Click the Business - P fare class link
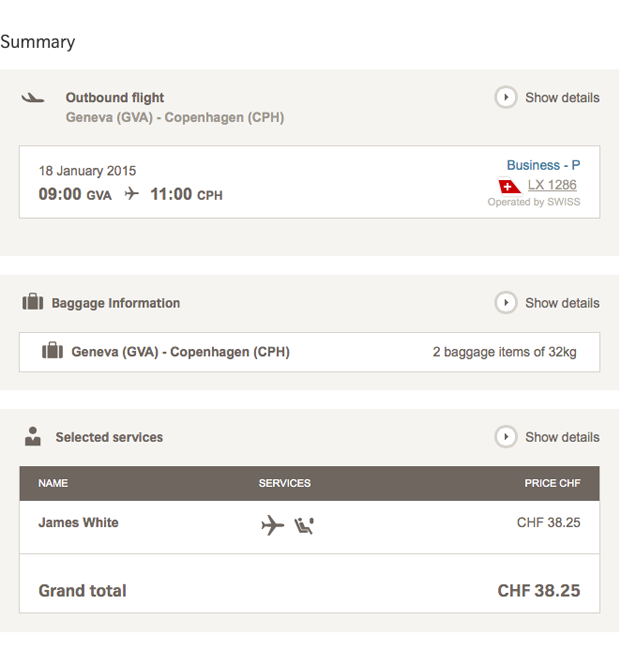This screenshot has width=621, height=650. [x=543, y=165]
